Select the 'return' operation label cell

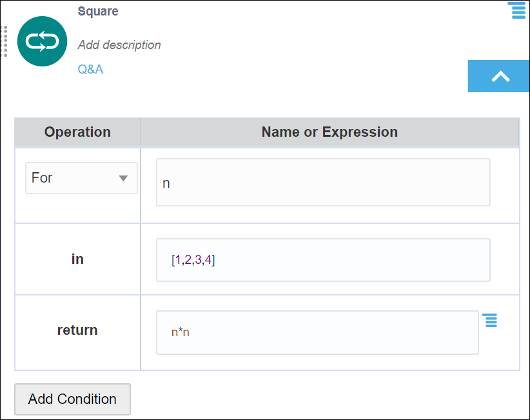point(77,330)
